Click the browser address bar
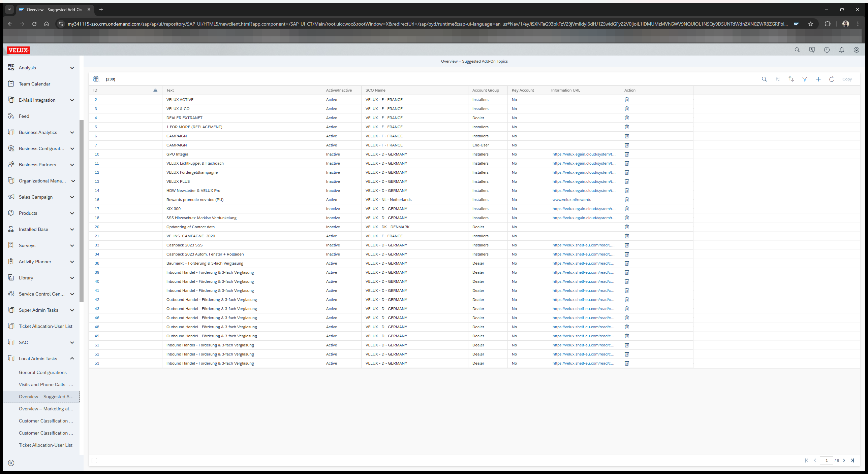 coord(427,24)
